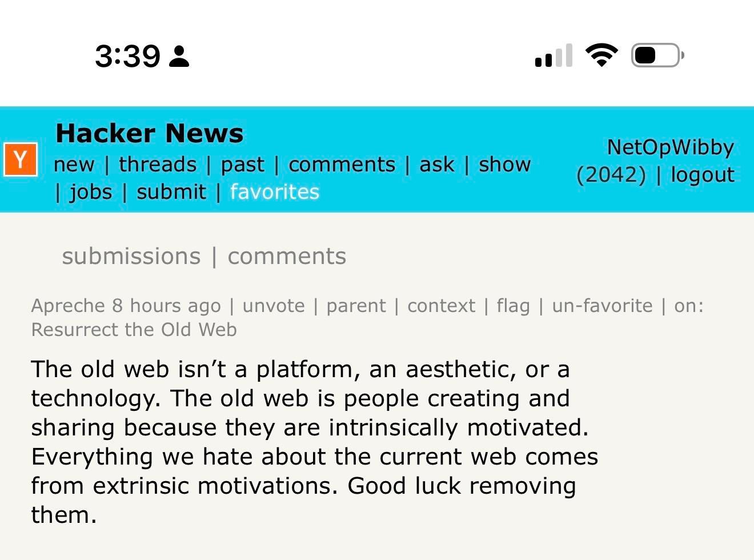Open the submit page

(x=171, y=192)
